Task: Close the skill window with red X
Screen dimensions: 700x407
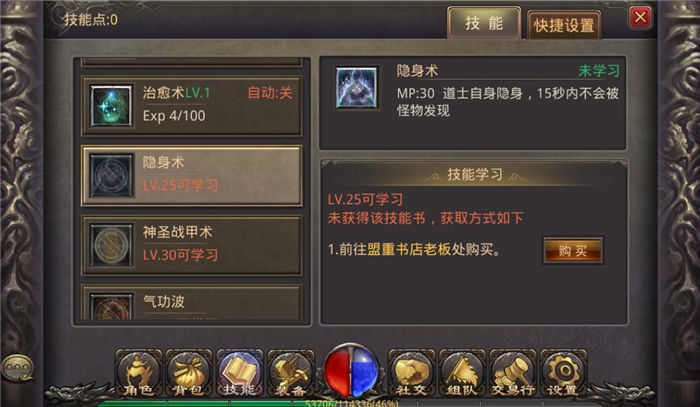Action: point(640,18)
